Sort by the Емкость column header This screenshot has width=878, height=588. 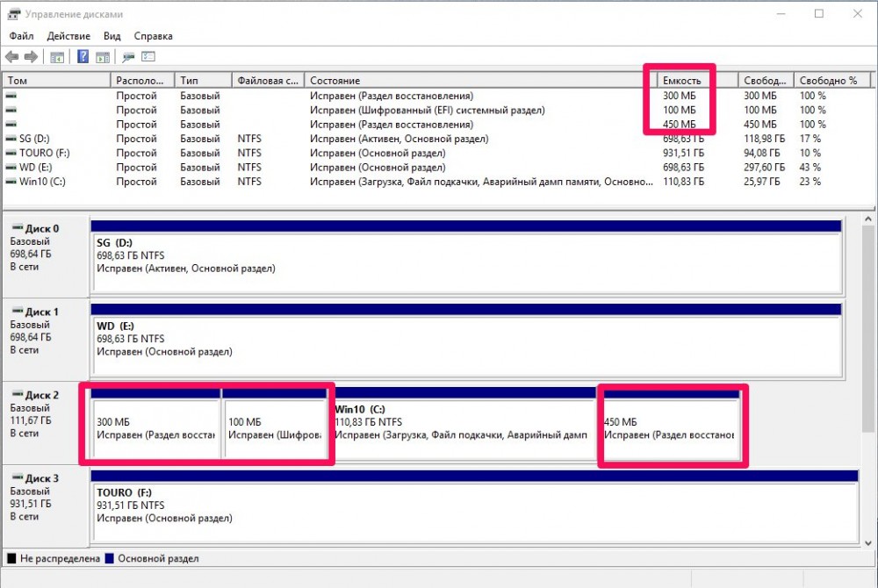(x=698, y=81)
